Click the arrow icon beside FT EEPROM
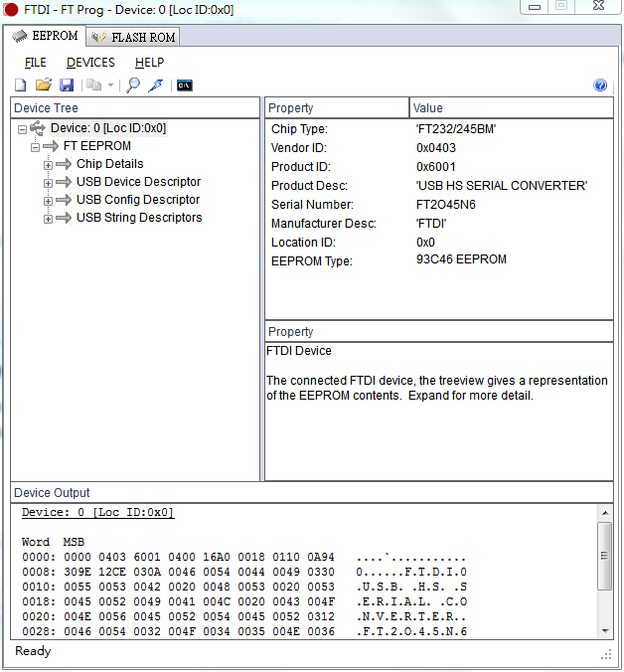 pos(51,146)
